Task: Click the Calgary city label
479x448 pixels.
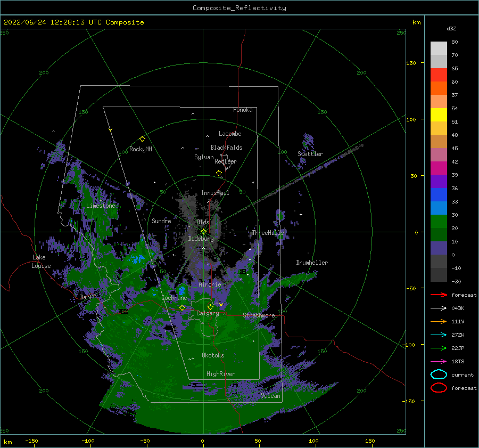Action: tap(208, 313)
